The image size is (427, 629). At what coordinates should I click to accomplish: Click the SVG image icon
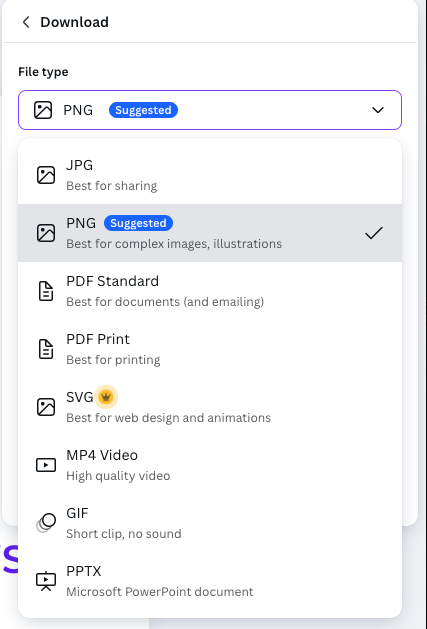[46, 407]
